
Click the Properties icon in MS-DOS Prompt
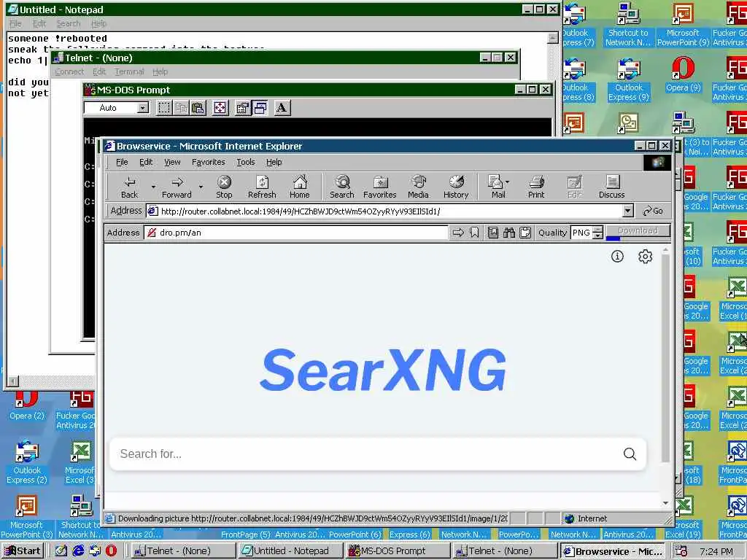[242, 108]
